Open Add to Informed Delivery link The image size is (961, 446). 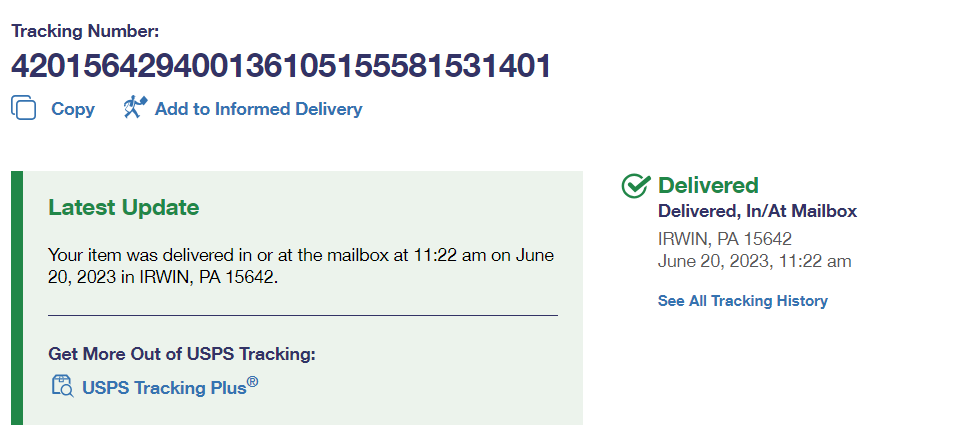coord(258,109)
